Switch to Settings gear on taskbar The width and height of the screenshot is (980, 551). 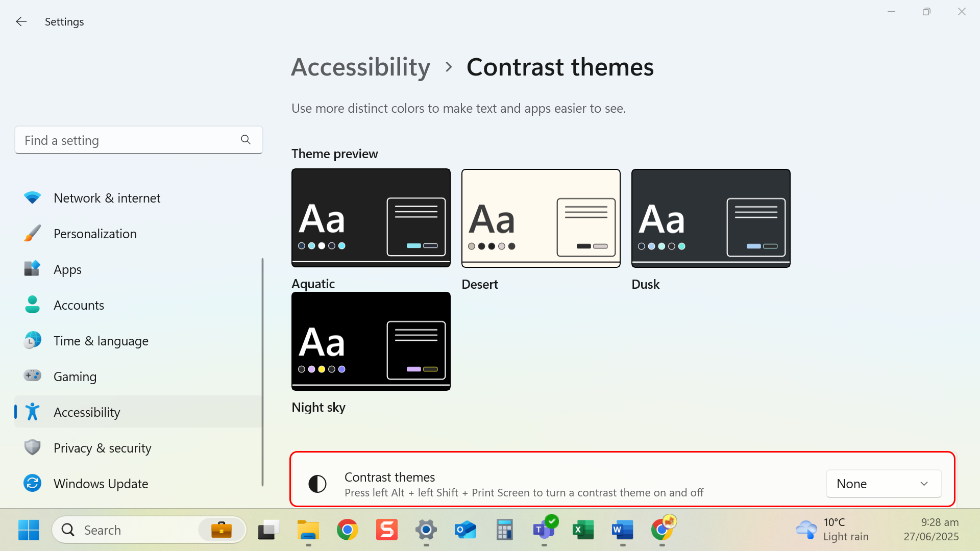coord(426,530)
